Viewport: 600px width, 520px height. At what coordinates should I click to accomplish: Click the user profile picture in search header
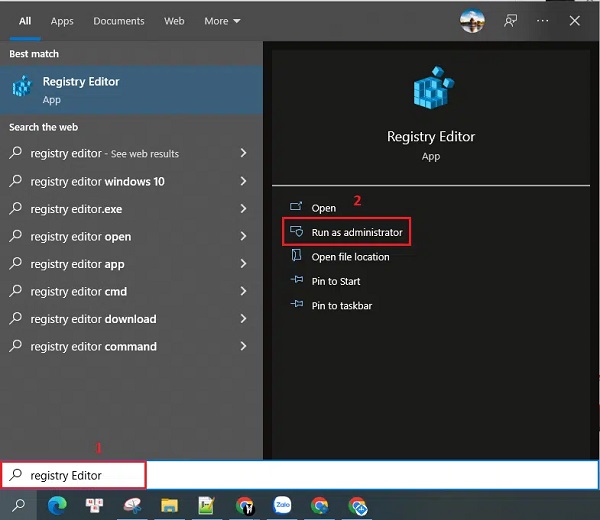(x=472, y=20)
